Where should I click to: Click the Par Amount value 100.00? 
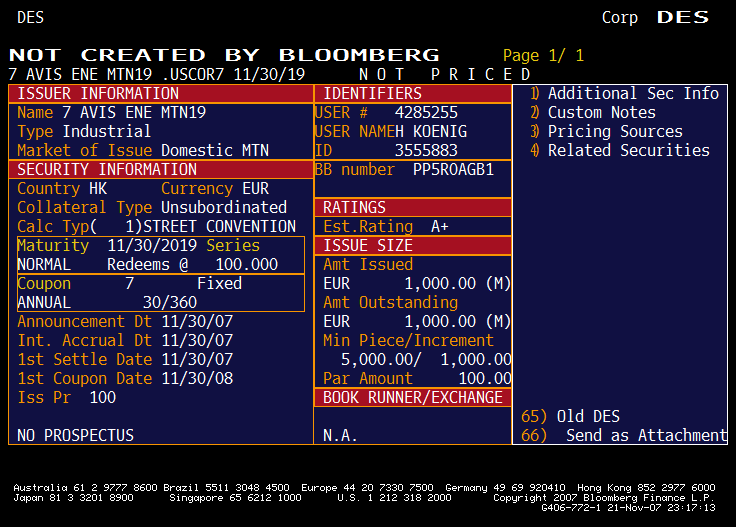pyautogui.click(x=485, y=379)
